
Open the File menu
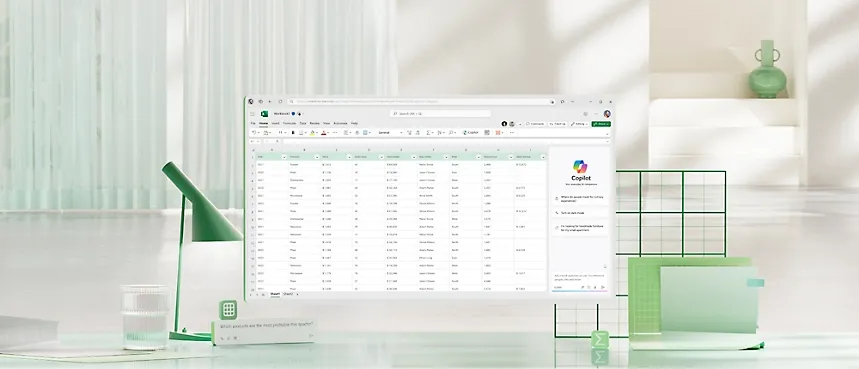coord(253,123)
